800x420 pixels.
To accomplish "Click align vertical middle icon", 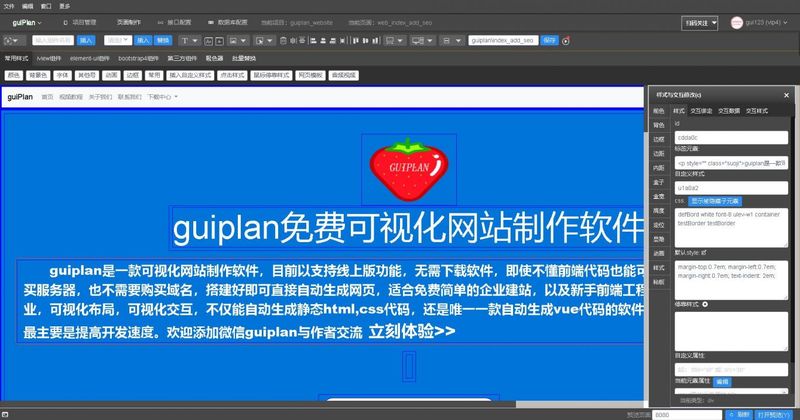I will (x=365, y=40).
